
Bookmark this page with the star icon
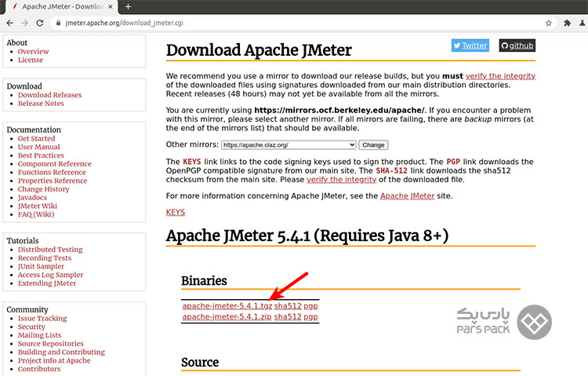[549, 23]
